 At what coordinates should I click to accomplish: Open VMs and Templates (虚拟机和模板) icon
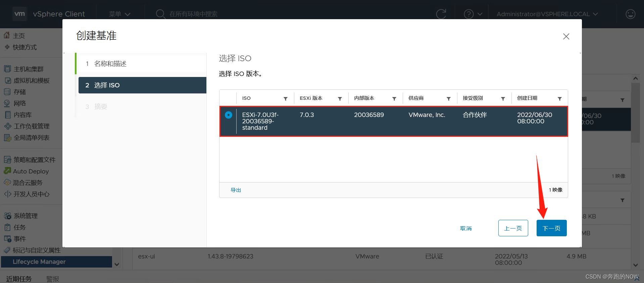pyautogui.click(x=7, y=80)
